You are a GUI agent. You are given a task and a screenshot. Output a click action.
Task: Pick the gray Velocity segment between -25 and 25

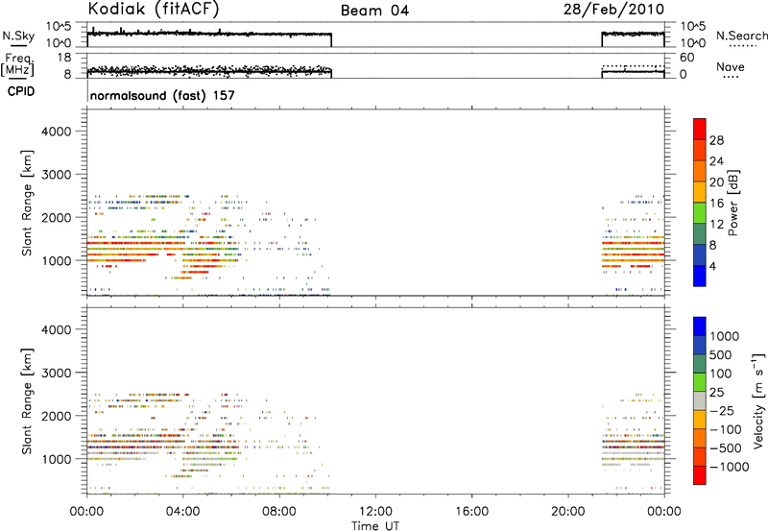(700, 400)
